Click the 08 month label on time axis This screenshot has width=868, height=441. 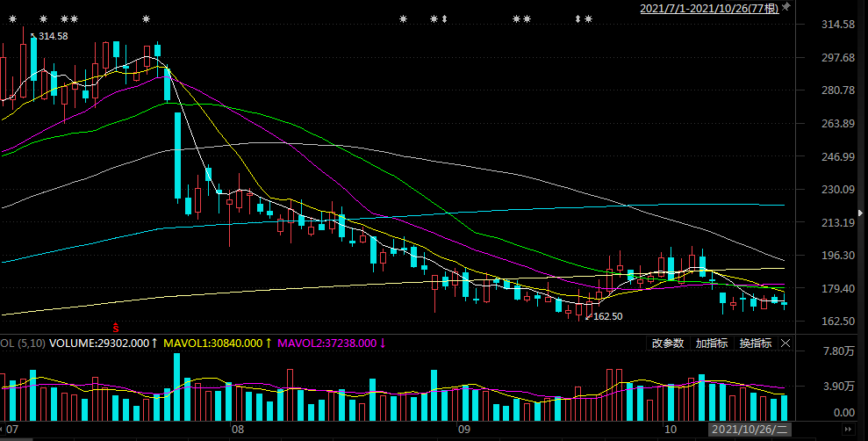pos(238,430)
